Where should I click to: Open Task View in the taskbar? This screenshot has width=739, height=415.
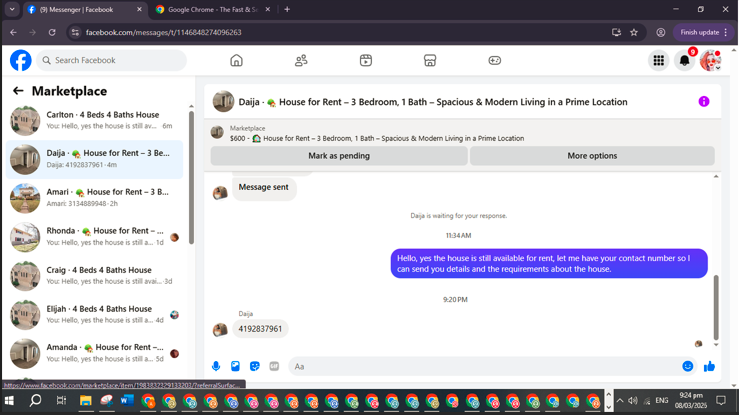(61, 401)
